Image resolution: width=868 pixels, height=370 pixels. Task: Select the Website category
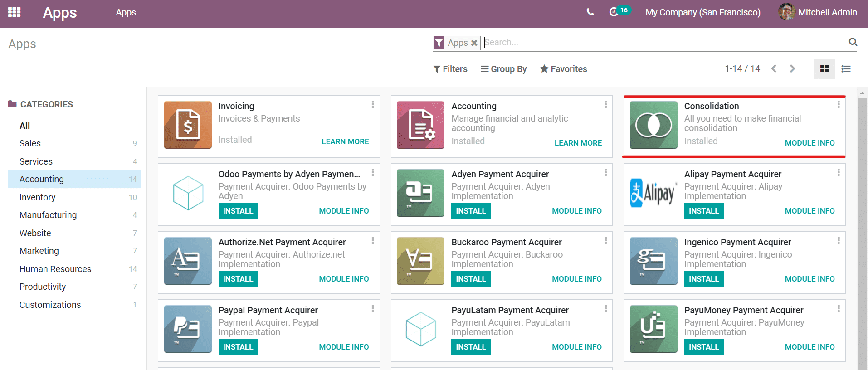[74, 233]
